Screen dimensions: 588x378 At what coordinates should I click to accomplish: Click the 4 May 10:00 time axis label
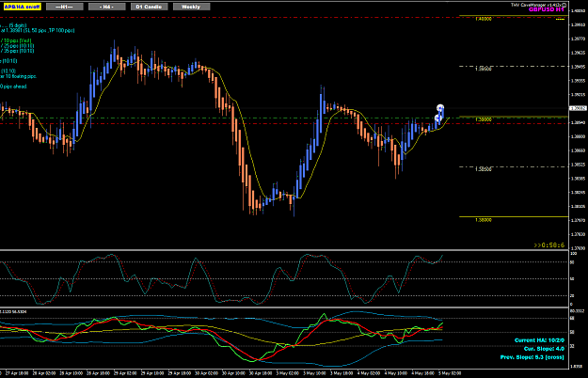(x=395, y=373)
